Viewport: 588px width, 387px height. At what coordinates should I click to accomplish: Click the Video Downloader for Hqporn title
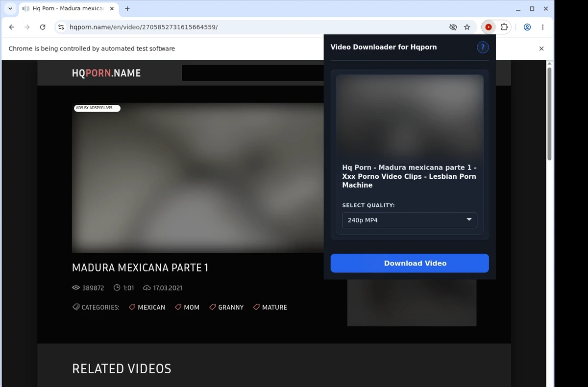[384, 47]
